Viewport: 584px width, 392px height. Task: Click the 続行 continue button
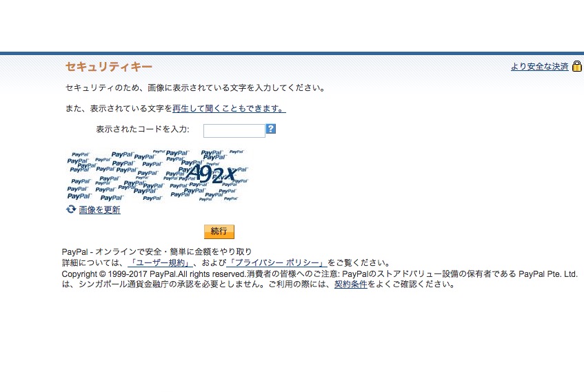pyautogui.click(x=219, y=231)
